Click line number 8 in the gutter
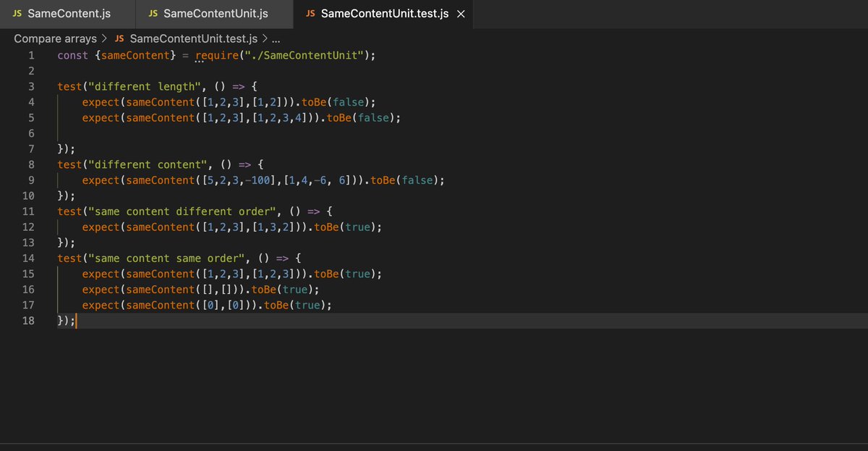The image size is (868, 451). pyautogui.click(x=31, y=164)
